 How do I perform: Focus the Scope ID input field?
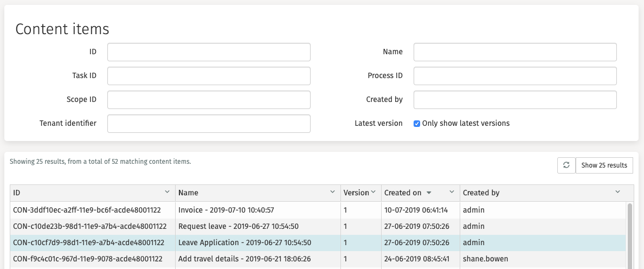point(209,100)
